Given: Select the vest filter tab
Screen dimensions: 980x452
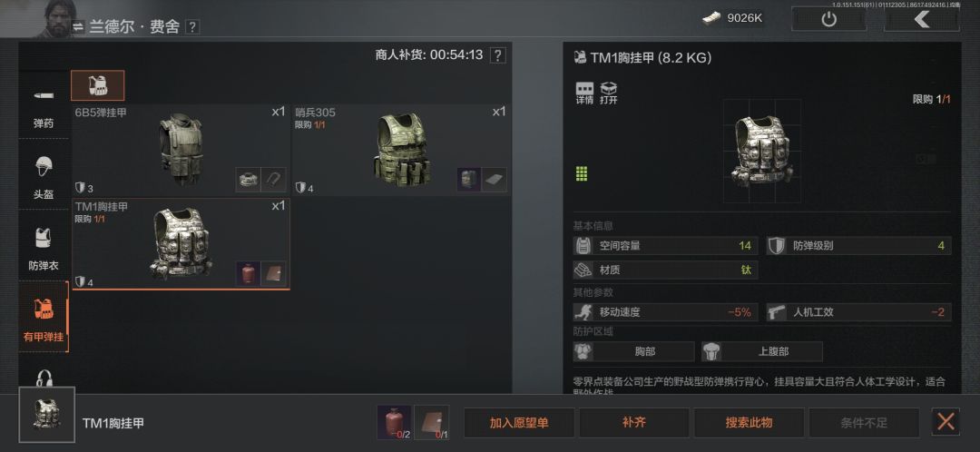Looking at the screenshot, I should 97,85.
